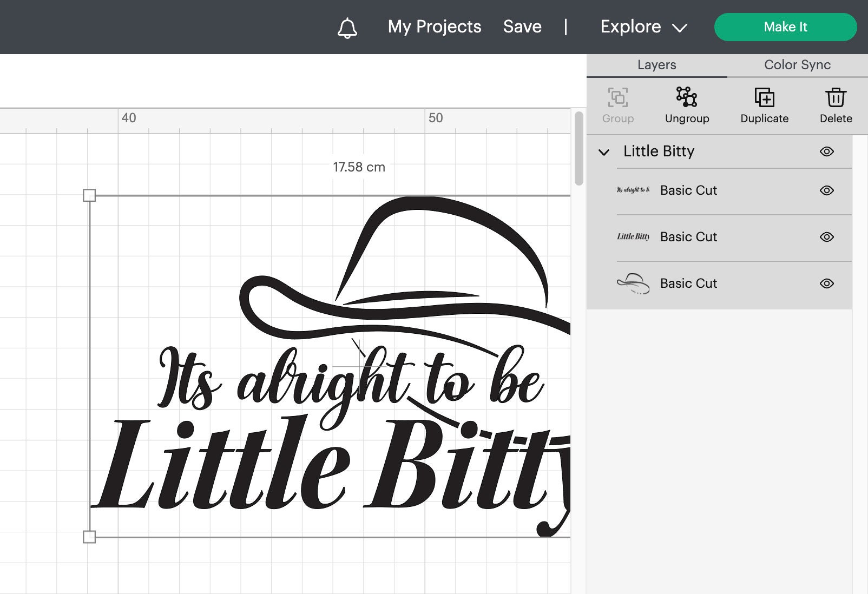
Task: Save the project
Action: click(x=522, y=27)
